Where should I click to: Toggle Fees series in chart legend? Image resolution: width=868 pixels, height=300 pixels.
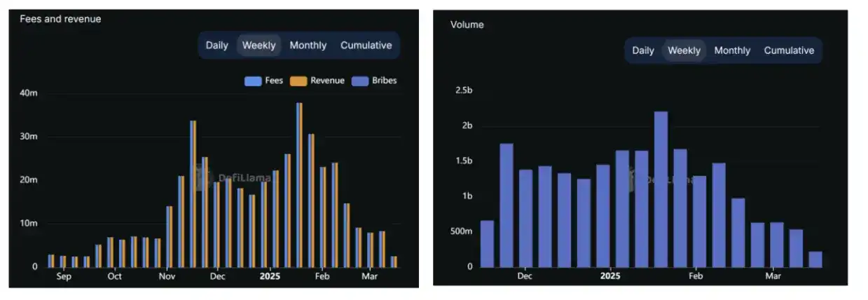[x=274, y=81]
